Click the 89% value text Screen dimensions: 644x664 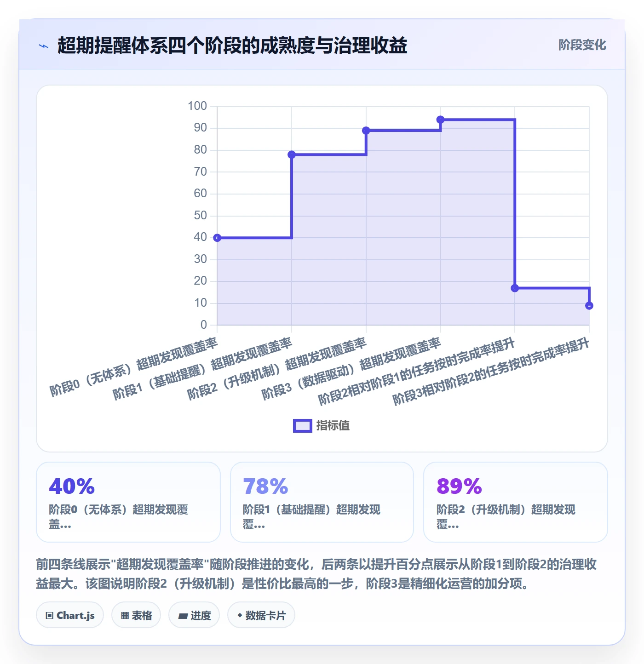[459, 487]
